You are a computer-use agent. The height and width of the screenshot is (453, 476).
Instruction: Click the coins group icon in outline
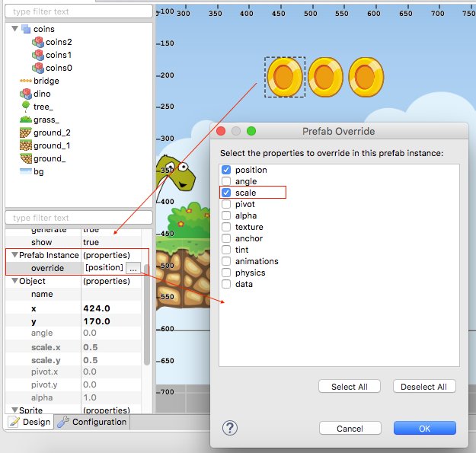(26, 29)
